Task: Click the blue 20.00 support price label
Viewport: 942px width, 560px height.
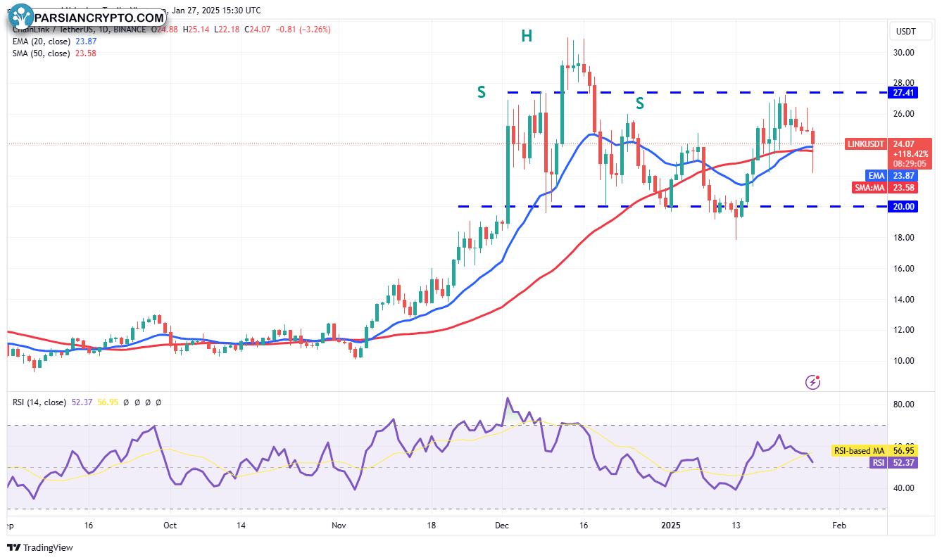Action: tap(904, 206)
